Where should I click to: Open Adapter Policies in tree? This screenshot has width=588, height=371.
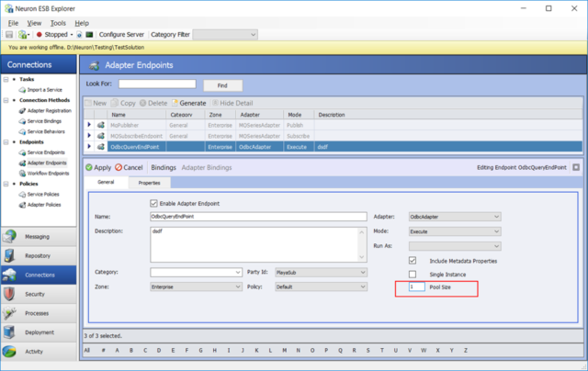[x=44, y=205]
